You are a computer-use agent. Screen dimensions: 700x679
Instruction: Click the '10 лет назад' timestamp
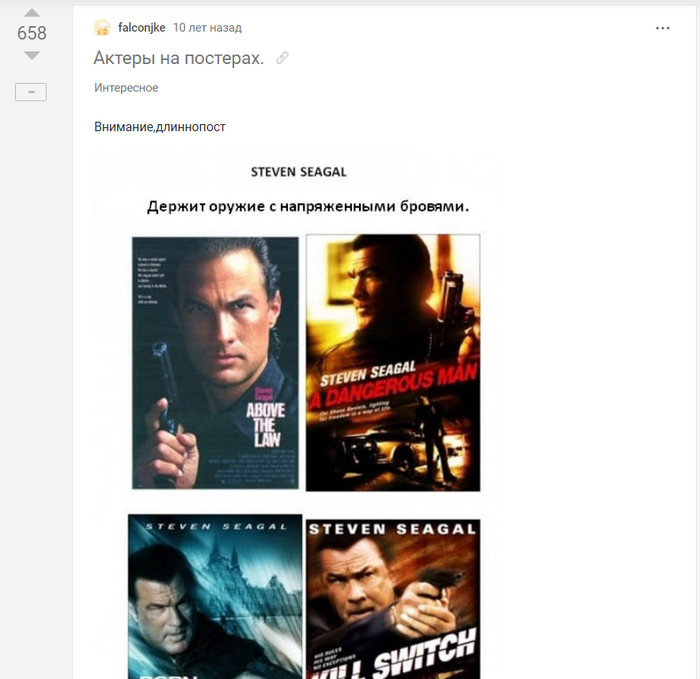pos(207,28)
